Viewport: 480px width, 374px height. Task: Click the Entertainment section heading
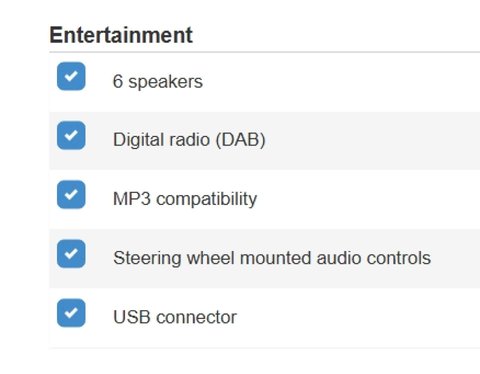pos(121,35)
